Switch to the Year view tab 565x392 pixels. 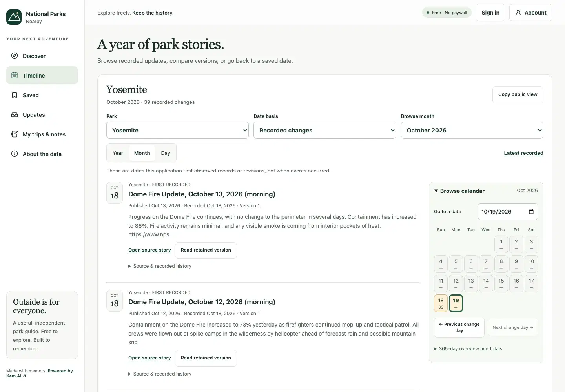pos(118,153)
